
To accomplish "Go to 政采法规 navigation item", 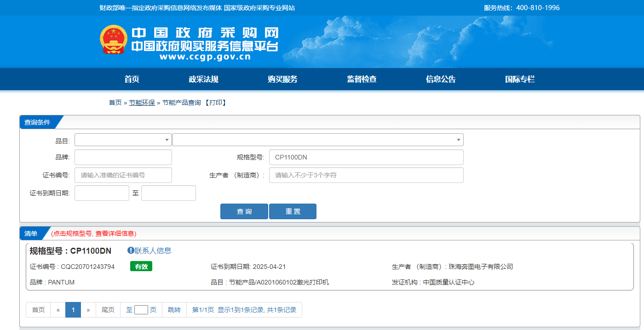I will tap(203, 79).
